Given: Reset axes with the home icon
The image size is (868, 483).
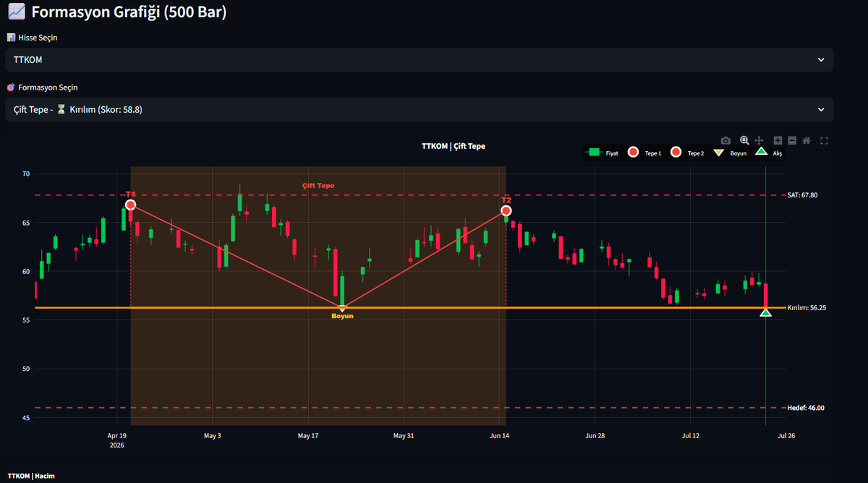Looking at the screenshot, I should (807, 140).
